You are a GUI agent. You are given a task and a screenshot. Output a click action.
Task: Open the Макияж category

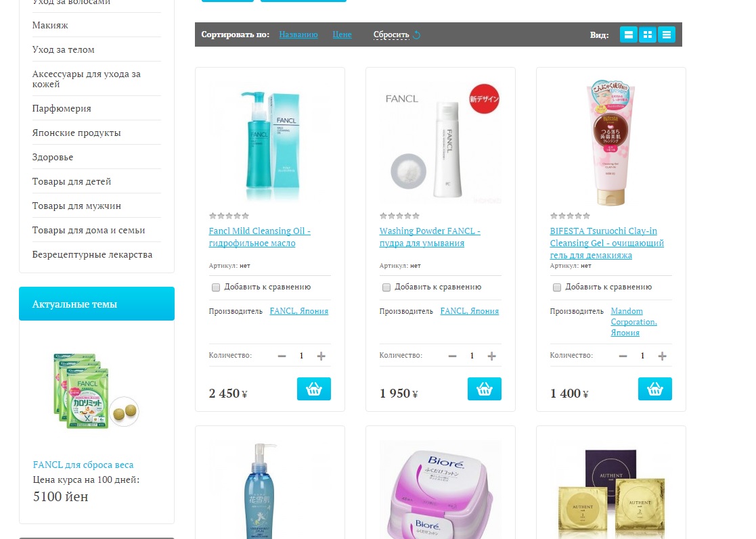pos(50,25)
